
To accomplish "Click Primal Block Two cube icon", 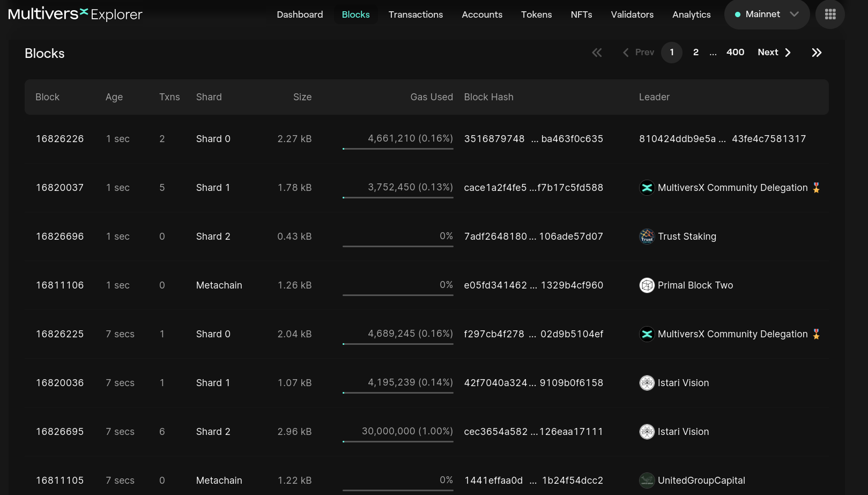I will click(647, 285).
